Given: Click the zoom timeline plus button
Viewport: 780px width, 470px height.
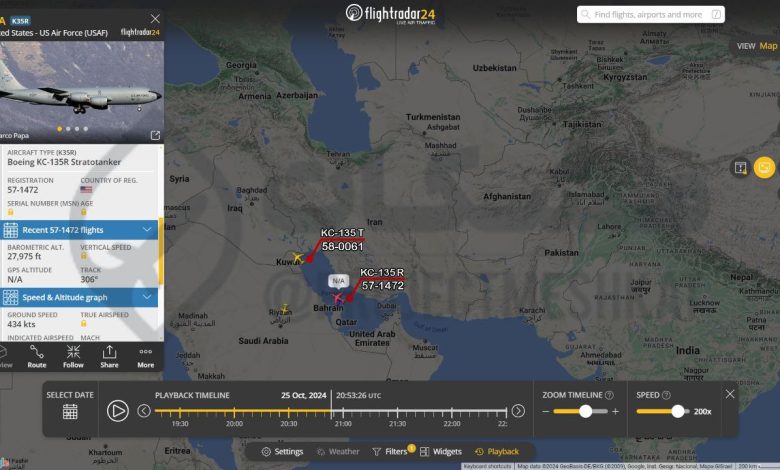Looking at the screenshot, I should click(615, 411).
